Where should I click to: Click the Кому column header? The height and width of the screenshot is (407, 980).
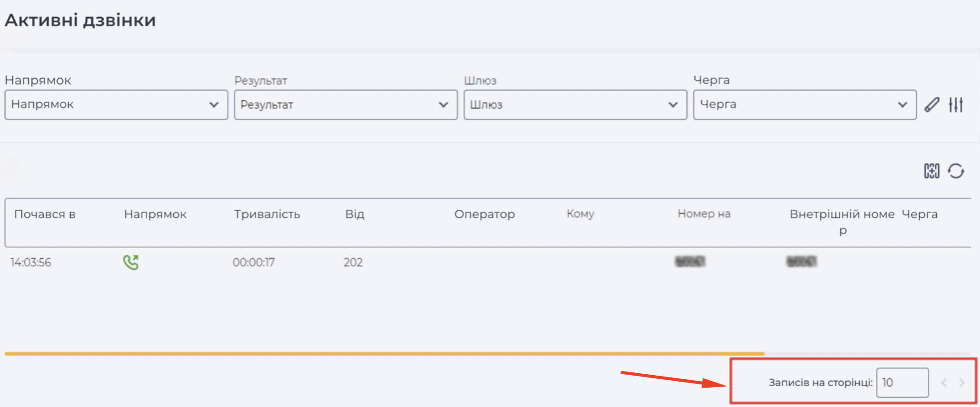click(580, 214)
